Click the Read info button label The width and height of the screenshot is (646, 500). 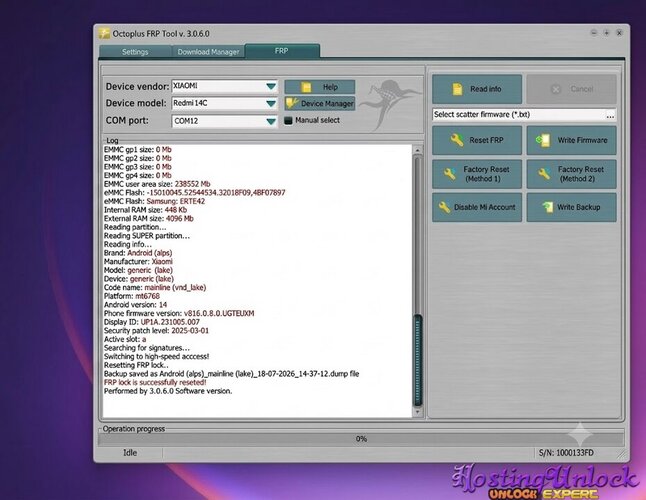(486, 89)
